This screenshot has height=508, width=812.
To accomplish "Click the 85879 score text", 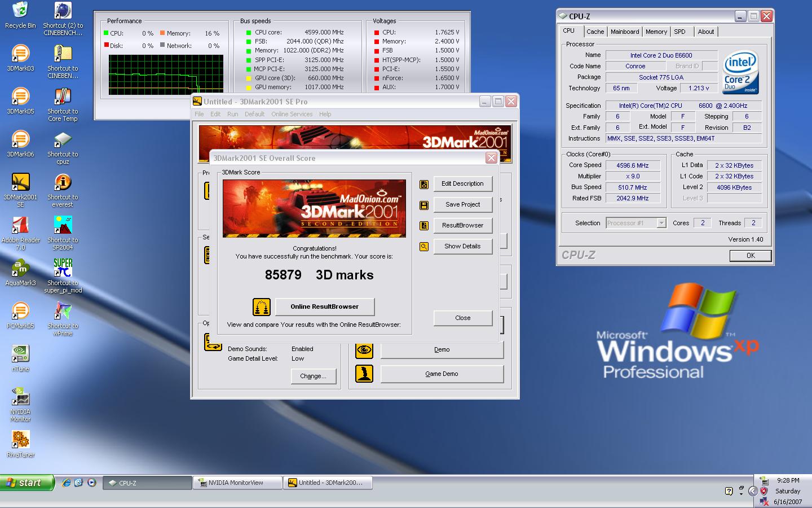I will click(x=283, y=275).
